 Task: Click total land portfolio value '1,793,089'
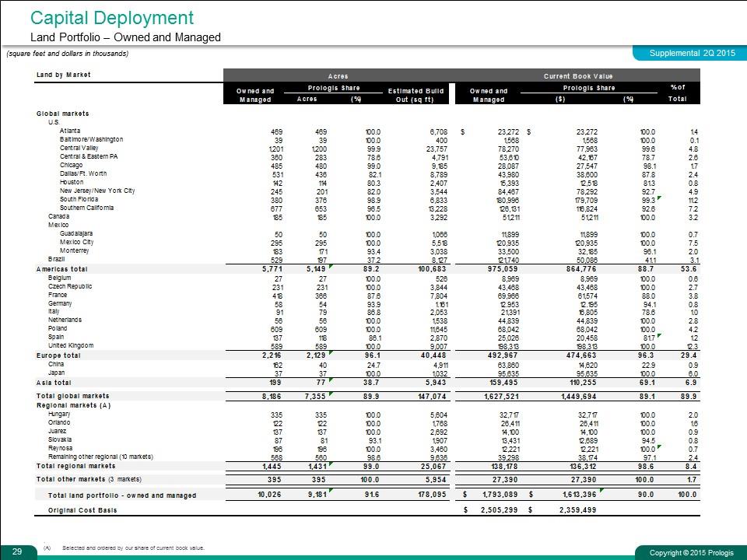tap(500, 495)
